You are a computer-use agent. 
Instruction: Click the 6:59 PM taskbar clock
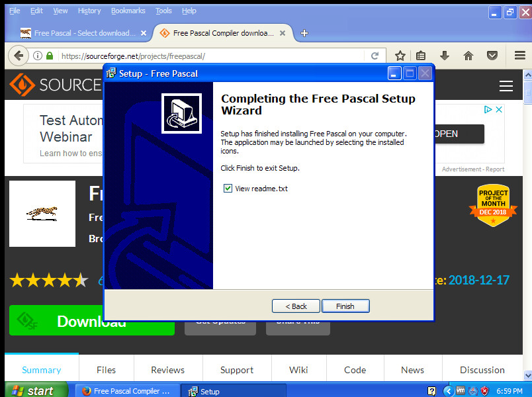point(510,391)
